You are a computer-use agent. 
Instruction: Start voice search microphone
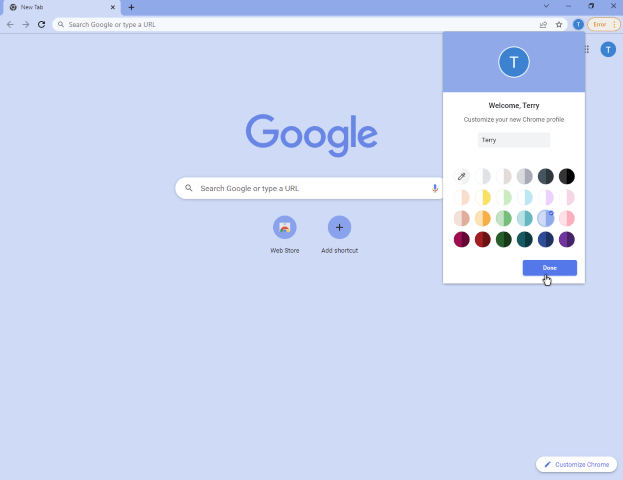tap(435, 188)
